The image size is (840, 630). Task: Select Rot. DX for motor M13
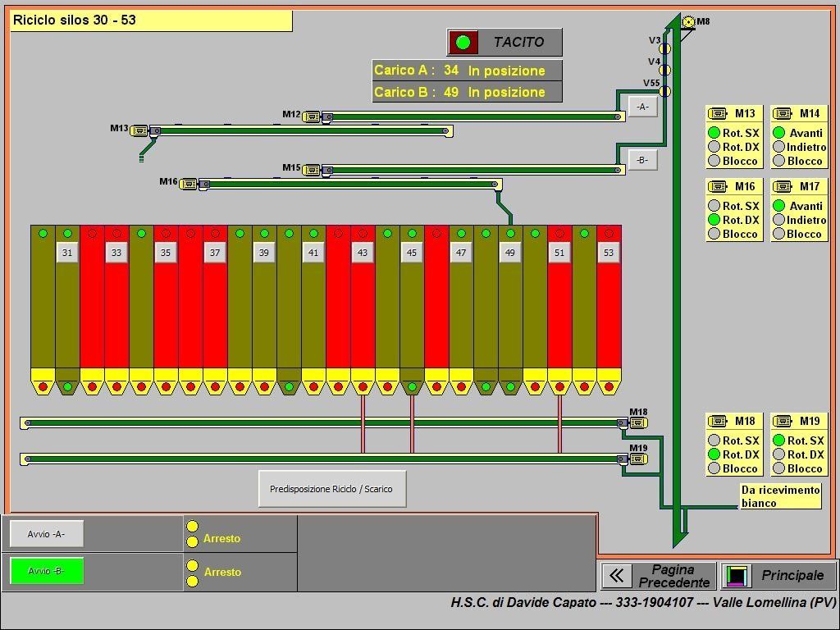pyautogui.click(x=714, y=147)
